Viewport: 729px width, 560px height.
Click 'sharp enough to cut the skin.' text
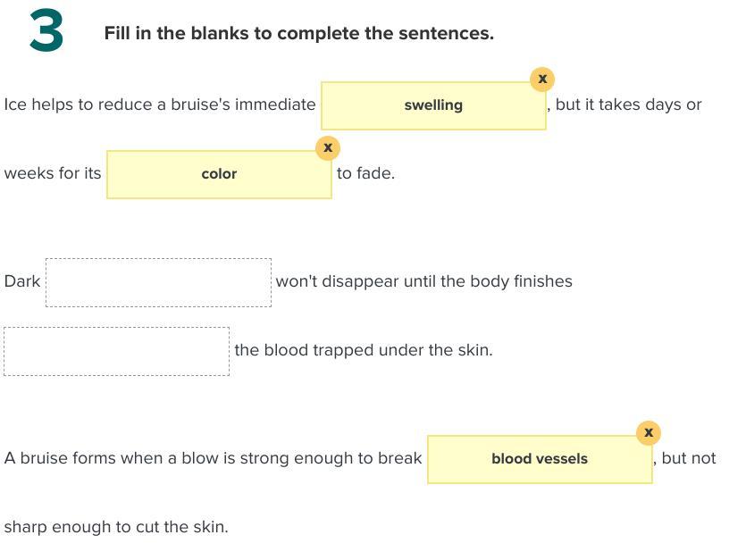[x=116, y=527]
